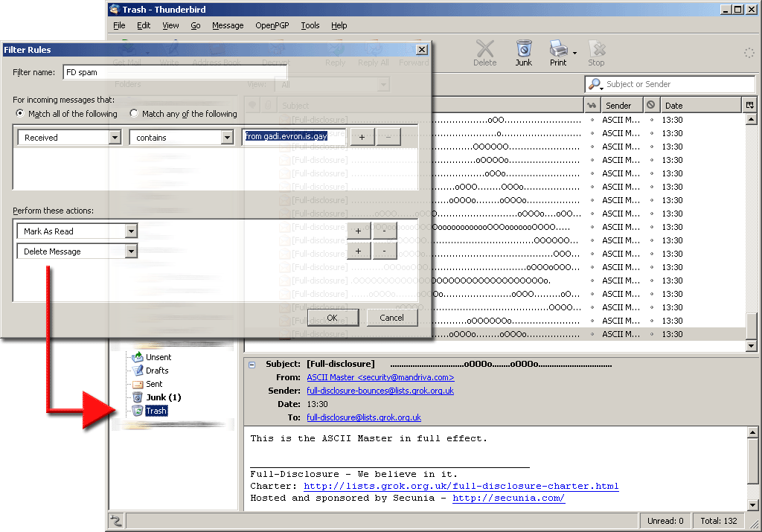Open the Junk (1) folder
This screenshot has height=532, width=762.
pos(162,397)
